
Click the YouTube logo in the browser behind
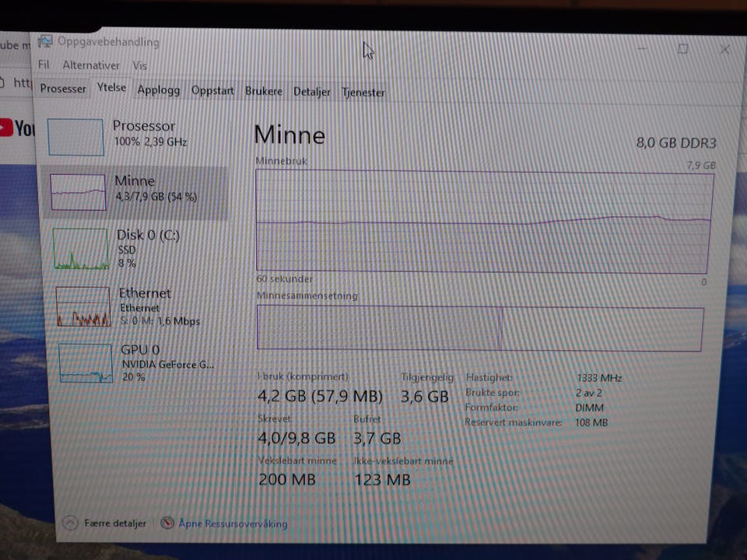pos(17,128)
